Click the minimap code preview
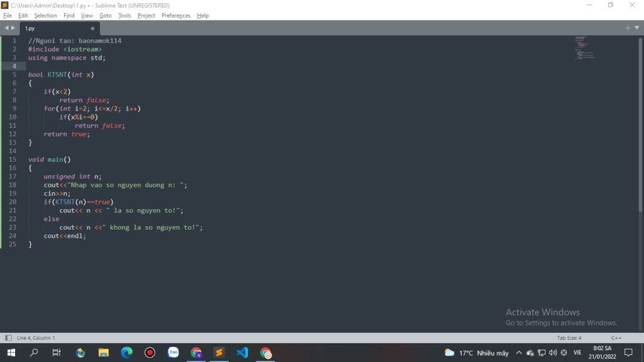 pyautogui.click(x=585, y=48)
